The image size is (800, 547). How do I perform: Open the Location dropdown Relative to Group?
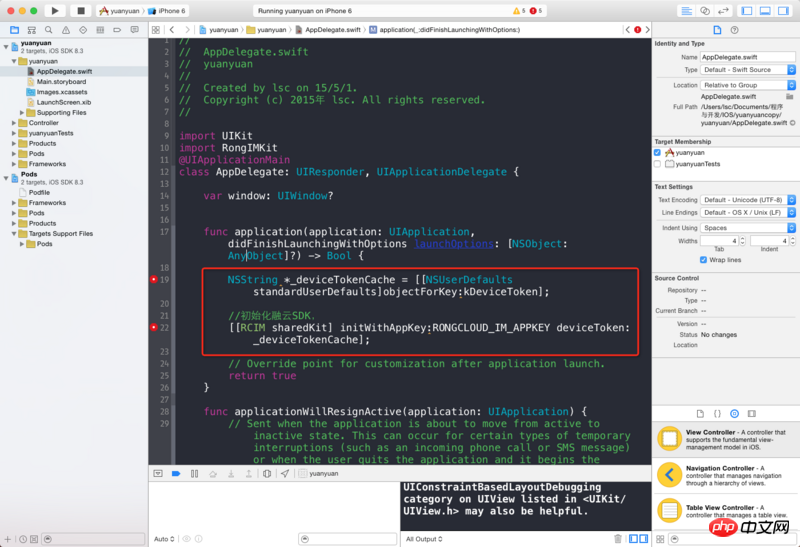[747, 85]
